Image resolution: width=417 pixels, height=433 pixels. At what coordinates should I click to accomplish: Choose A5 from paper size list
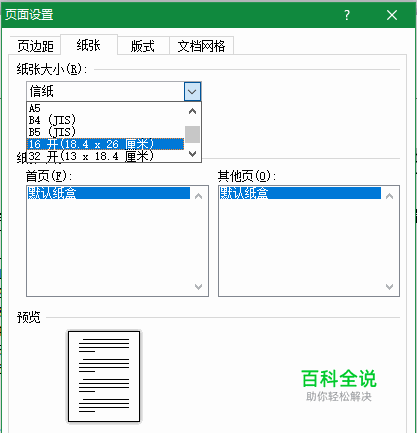pos(105,108)
